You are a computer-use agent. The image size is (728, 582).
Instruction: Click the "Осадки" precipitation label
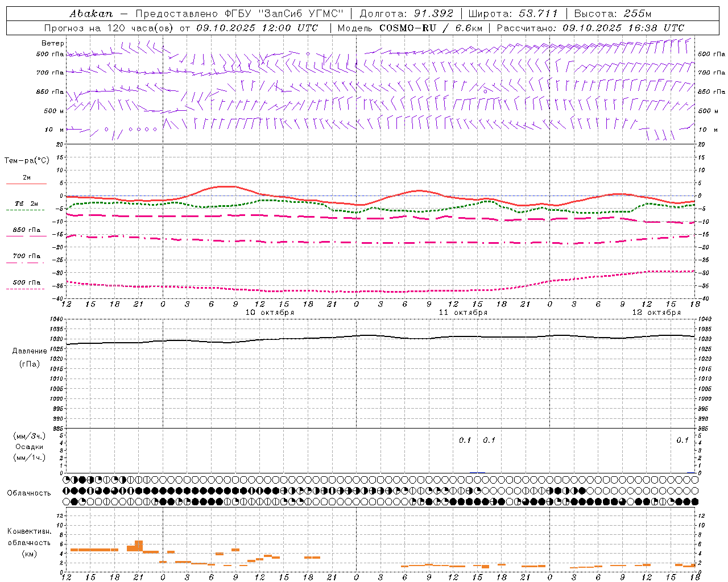[x=30, y=447]
